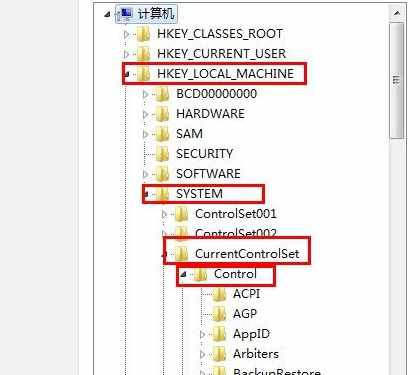420x375 pixels.
Task: Click the computer icon at tree root
Action: (x=125, y=14)
